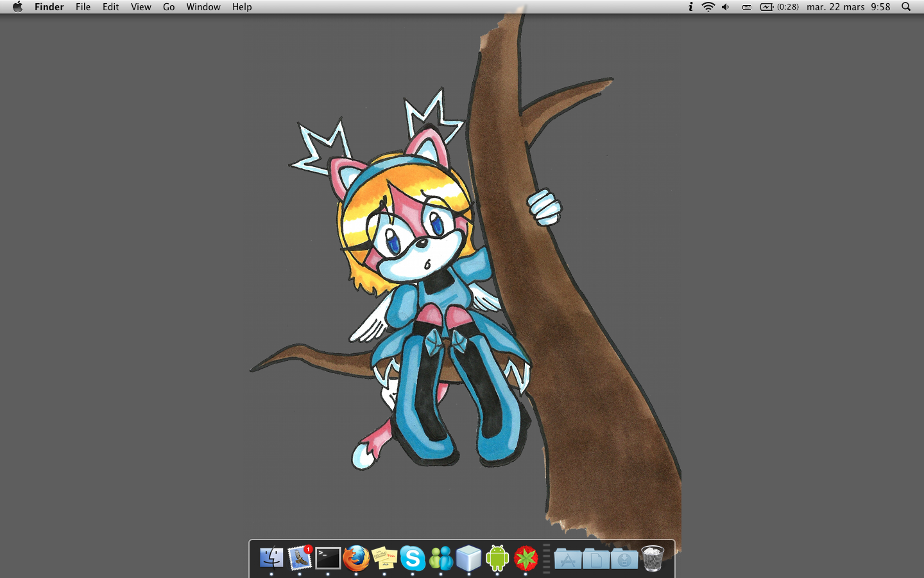Open the green Android robot app
924x578 pixels.
497,558
